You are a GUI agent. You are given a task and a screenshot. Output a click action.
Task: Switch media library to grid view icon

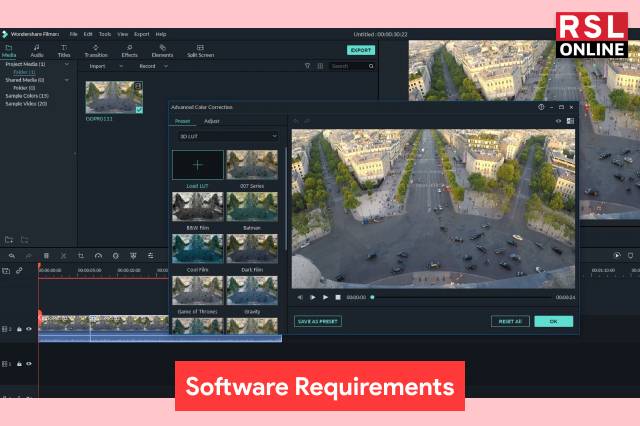[x=320, y=66]
